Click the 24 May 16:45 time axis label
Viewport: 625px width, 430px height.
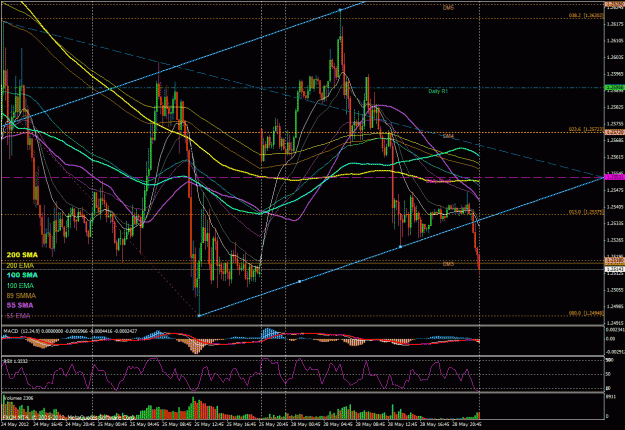point(47,424)
